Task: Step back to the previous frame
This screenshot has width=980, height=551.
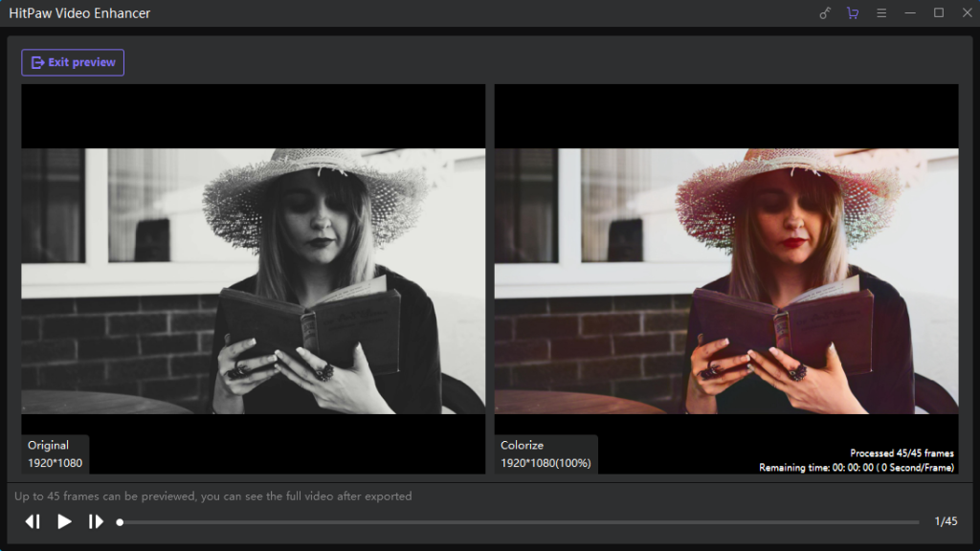Action: [x=33, y=521]
